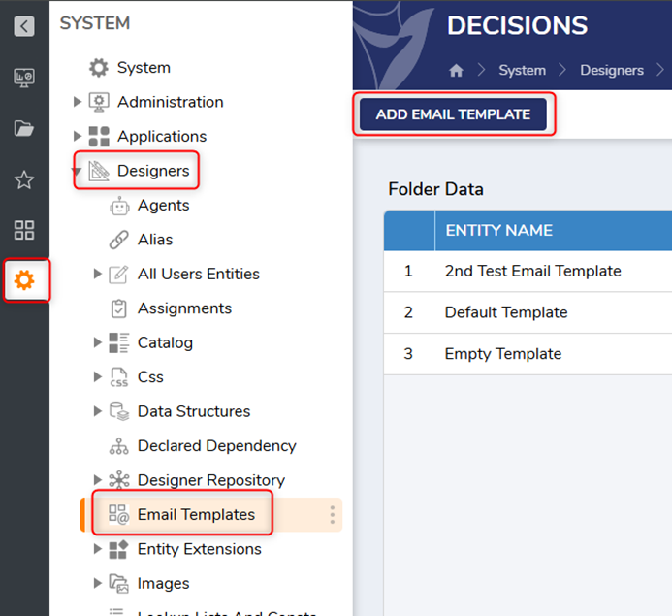Viewport: 672px width, 616px height.
Task: Open three-dot menu beside Email Templates
Action: [x=333, y=515]
